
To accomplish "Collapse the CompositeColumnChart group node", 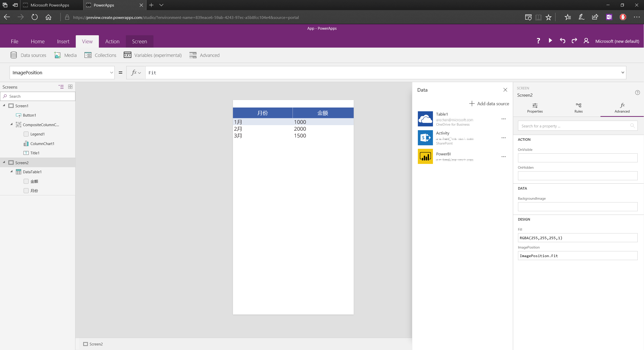I will tap(12, 124).
